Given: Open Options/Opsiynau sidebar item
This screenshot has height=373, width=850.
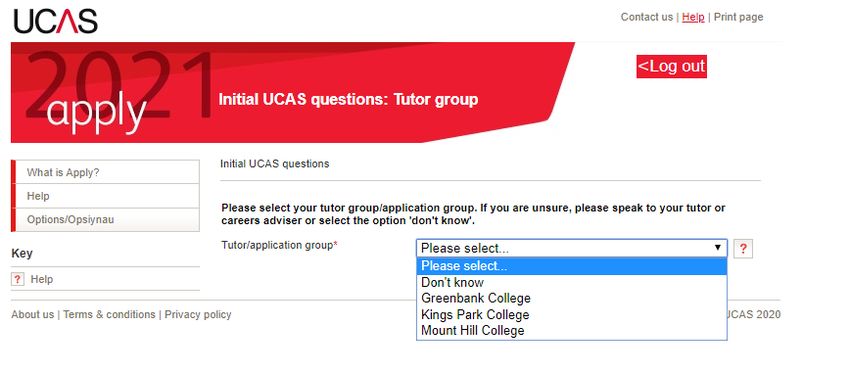Looking at the screenshot, I should tap(106, 220).
